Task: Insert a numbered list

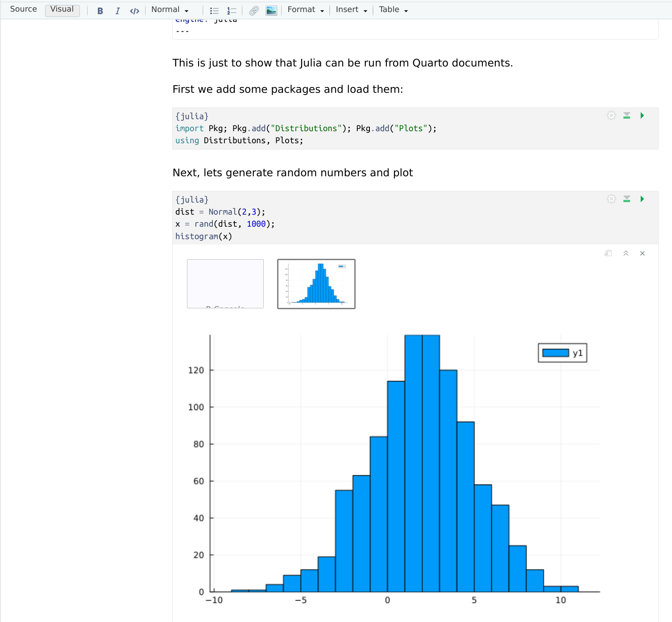Action: [x=232, y=11]
